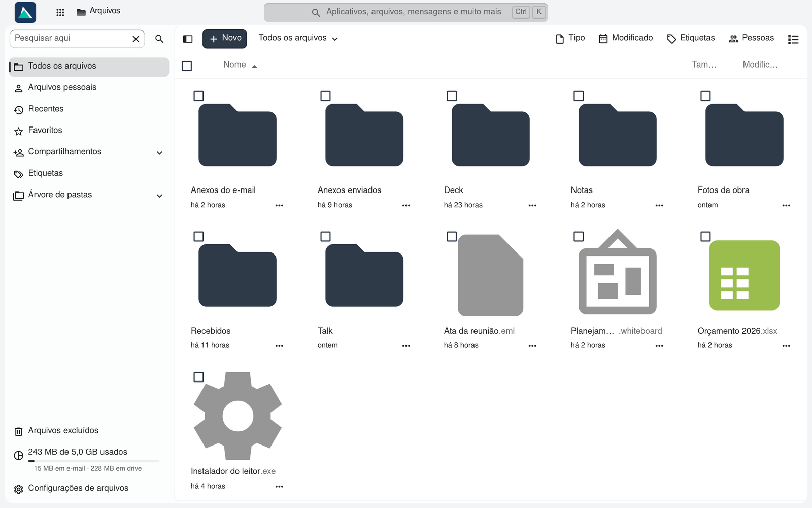Viewport: 812px width, 508px height.
Task: Open options menu for Anexos do e-mail
Action: [279, 205]
